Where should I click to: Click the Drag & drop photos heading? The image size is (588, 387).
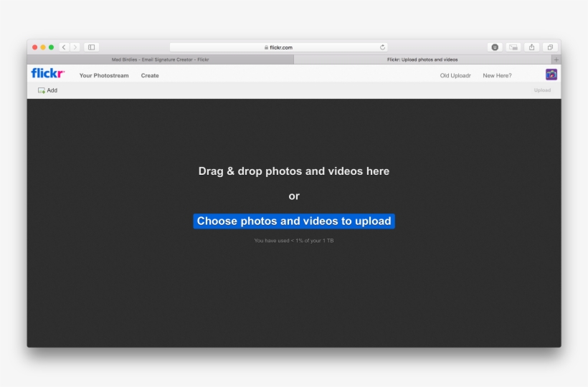pos(294,171)
